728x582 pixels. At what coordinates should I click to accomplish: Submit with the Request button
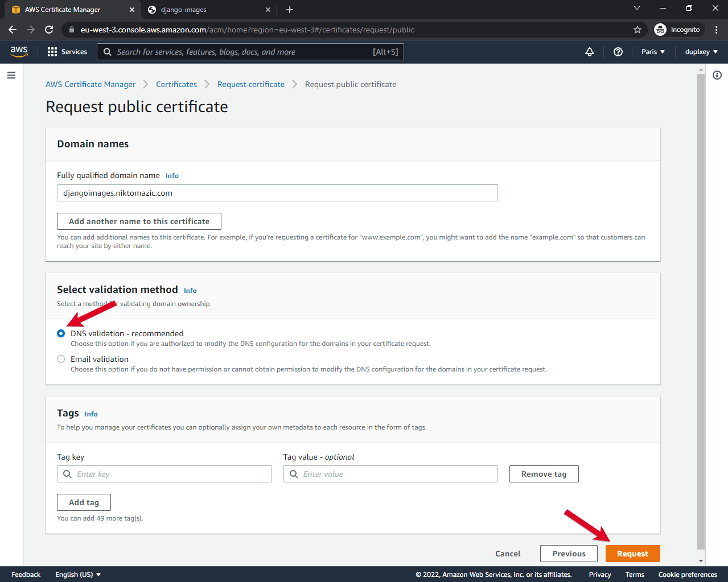point(632,553)
